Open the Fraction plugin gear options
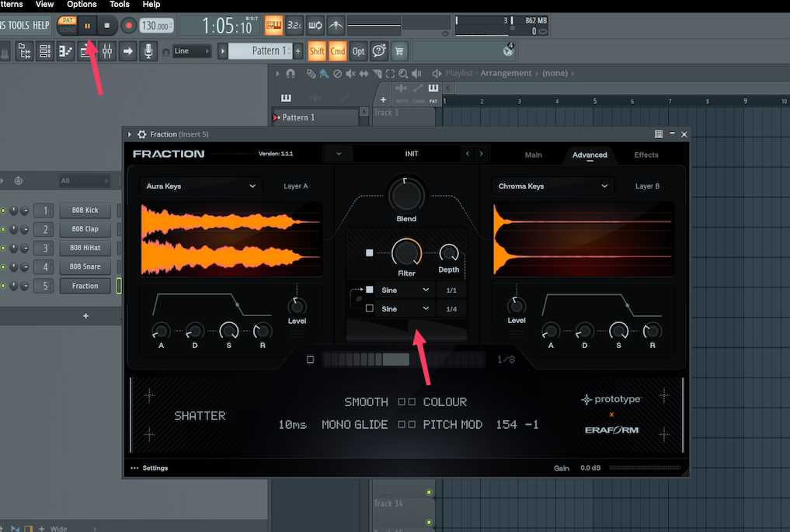Viewport: 790px width, 532px height. tap(141, 134)
